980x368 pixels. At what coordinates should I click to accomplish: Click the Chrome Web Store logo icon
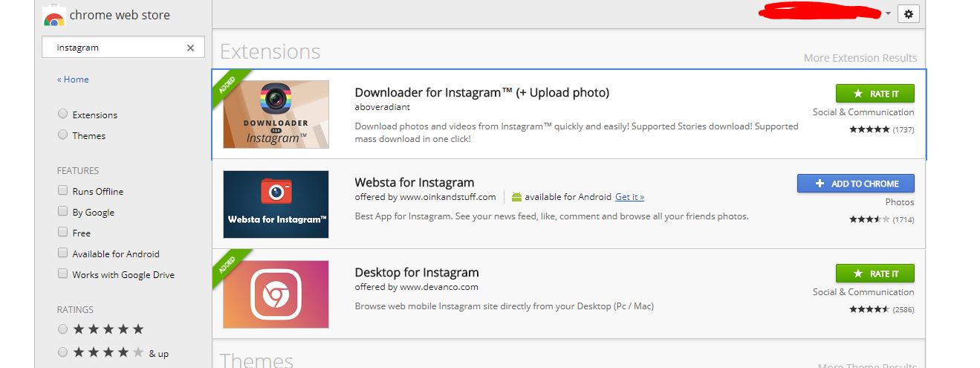coord(54,16)
